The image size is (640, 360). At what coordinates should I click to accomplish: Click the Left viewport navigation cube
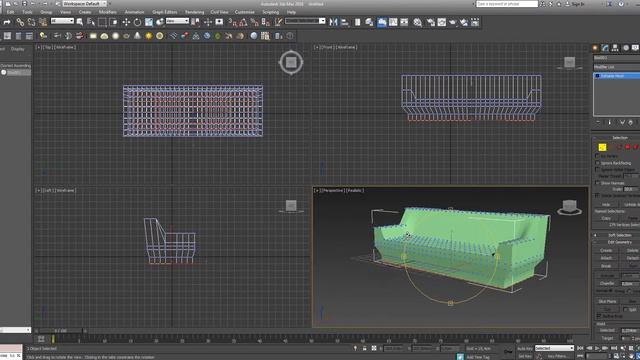tap(291, 205)
